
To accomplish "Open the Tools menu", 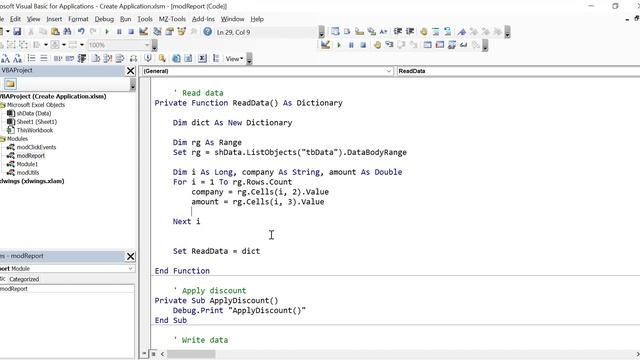I will pyautogui.click(x=144, y=19).
